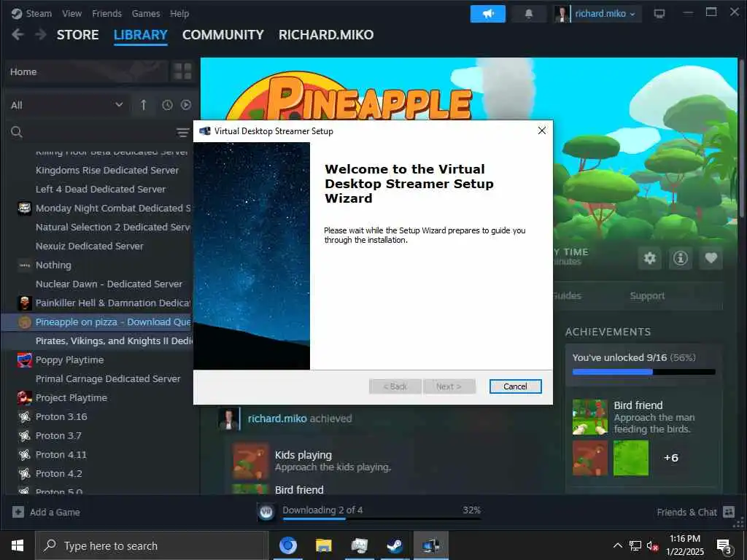Image resolution: width=747 pixels, height=560 pixels.
Task: Open the Support tab for the game
Action: 647,296
